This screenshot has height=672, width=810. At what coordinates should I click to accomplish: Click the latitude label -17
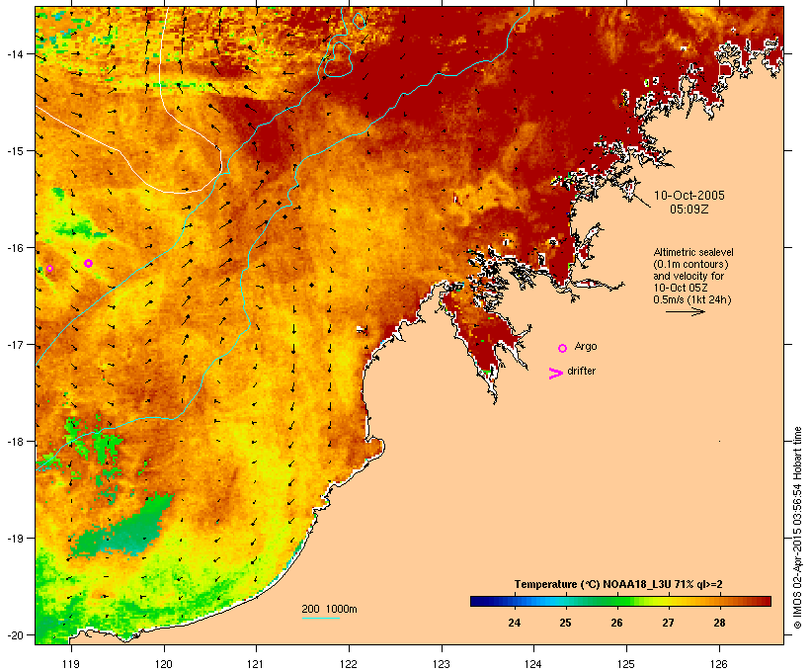click(x=14, y=345)
